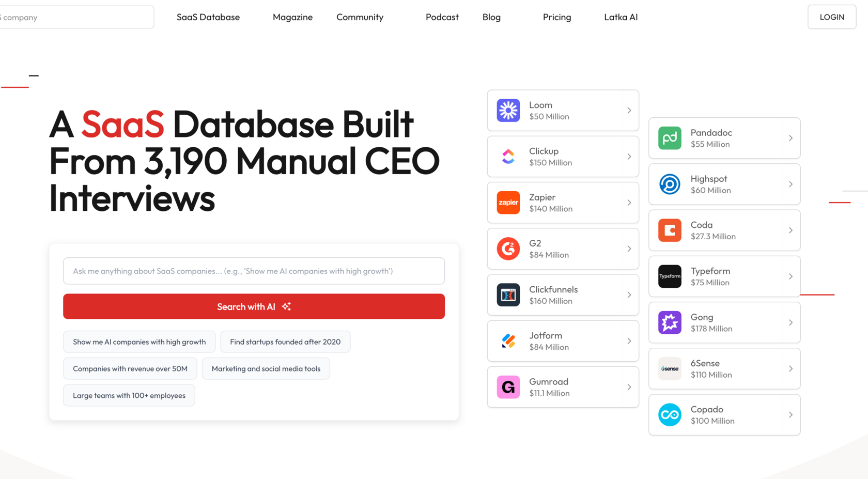Click the G2 logo icon
The image size is (868, 479).
tap(508, 249)
